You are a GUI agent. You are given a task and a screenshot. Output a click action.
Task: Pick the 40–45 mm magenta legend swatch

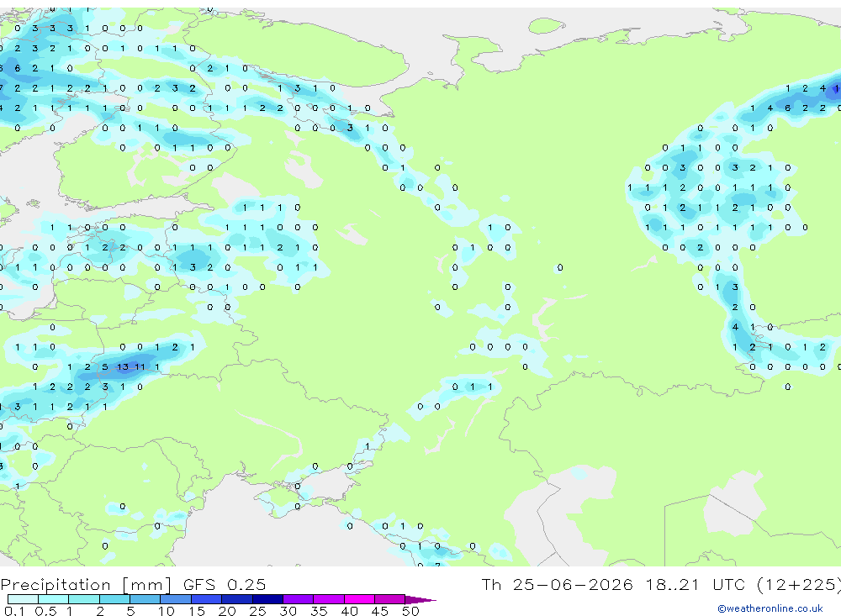point(359,599)
